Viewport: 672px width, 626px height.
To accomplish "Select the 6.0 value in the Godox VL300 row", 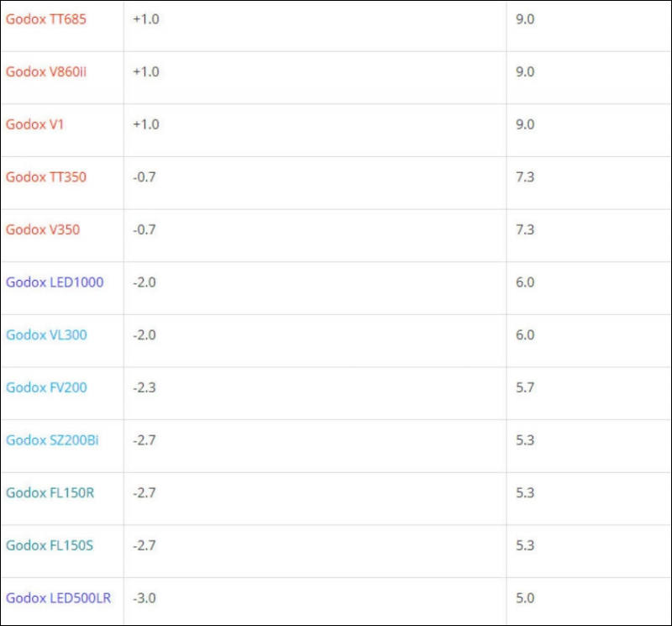I will point(525,335).
